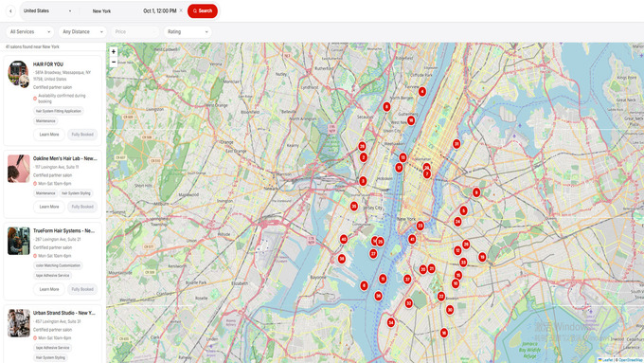
Task: Select map marker number 12
Action: coord(458,250)
